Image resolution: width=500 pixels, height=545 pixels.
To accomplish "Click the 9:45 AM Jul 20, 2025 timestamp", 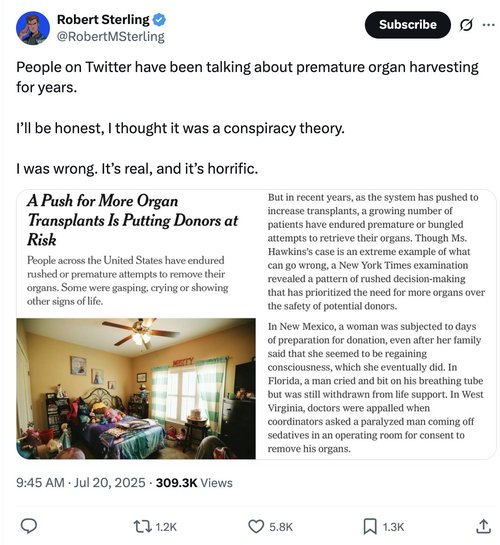I will click(x=81, y=482).
